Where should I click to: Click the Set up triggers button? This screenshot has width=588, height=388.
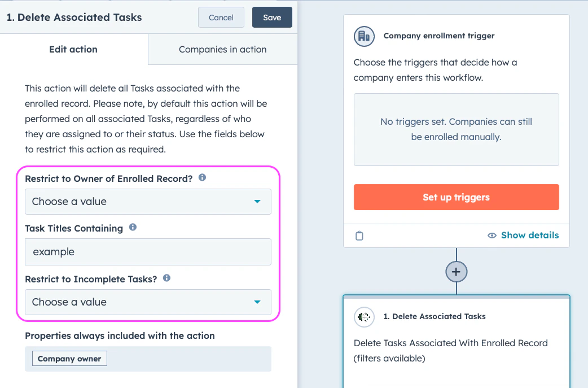pyautogui.click(x=456, y=197)
